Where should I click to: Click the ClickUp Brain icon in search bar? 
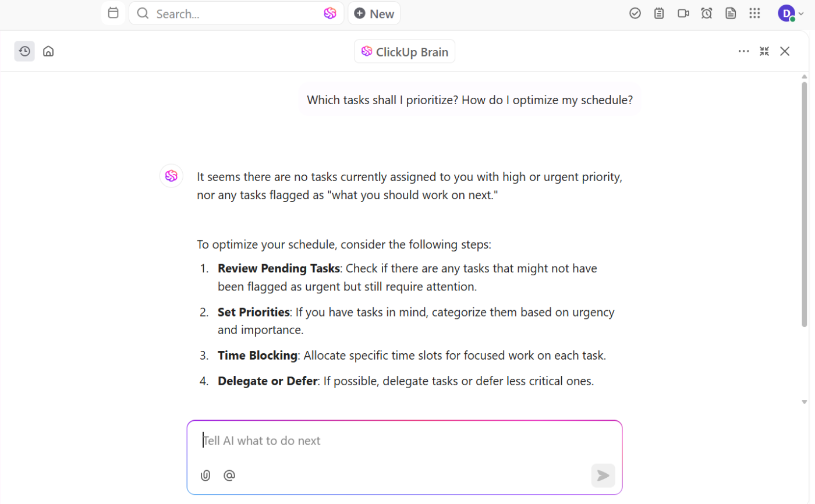pos(330,13)
